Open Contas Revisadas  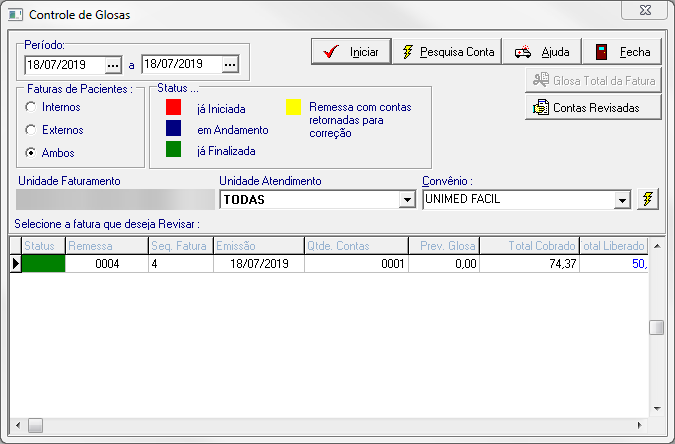pyautogui.click(x=593, y=107)
